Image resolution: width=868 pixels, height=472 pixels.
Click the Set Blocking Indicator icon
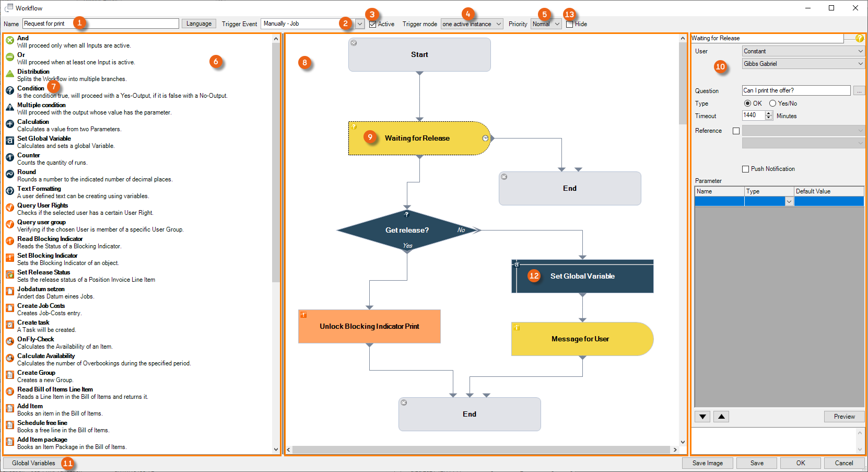tap(9, 258)
